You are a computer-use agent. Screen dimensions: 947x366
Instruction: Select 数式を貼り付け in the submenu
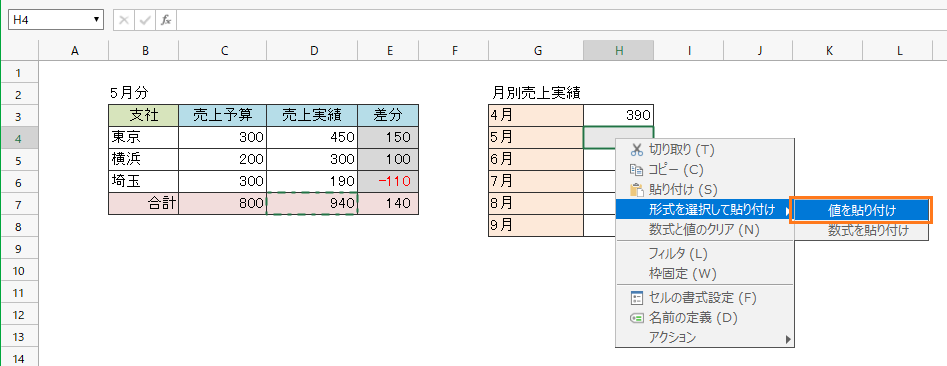tap(862, 230)
